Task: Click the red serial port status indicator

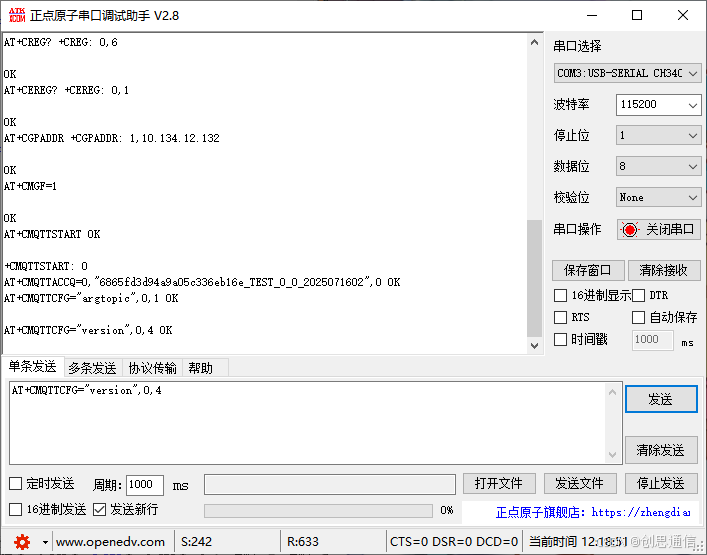Action: point(630,229)
